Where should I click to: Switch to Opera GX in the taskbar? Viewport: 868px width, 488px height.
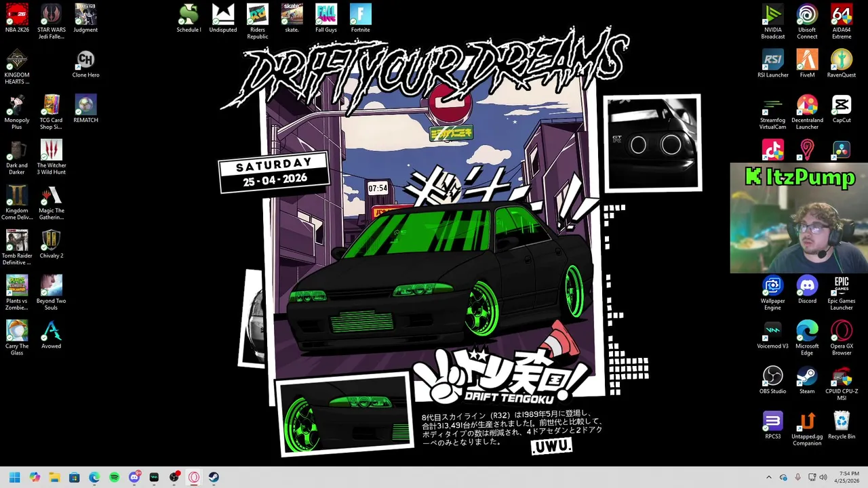click(194, 477)
